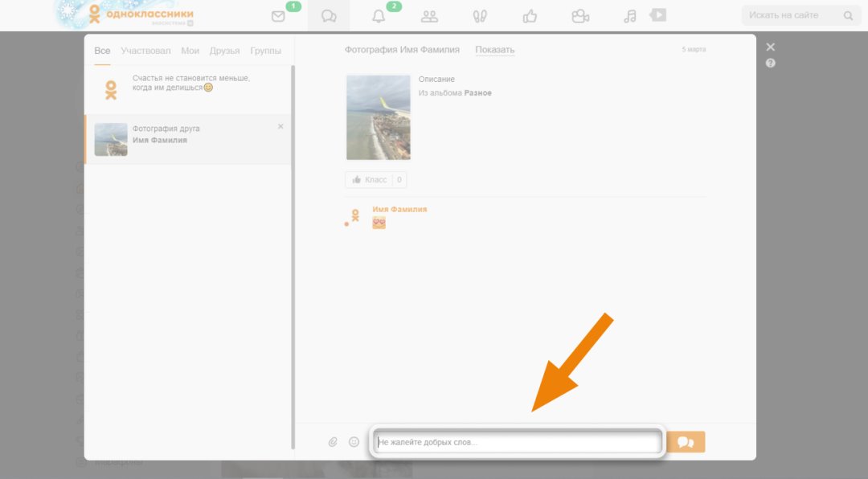
Task: Open the emoji smiley picker
Action: pyautogui.click(x=354, y=442)
